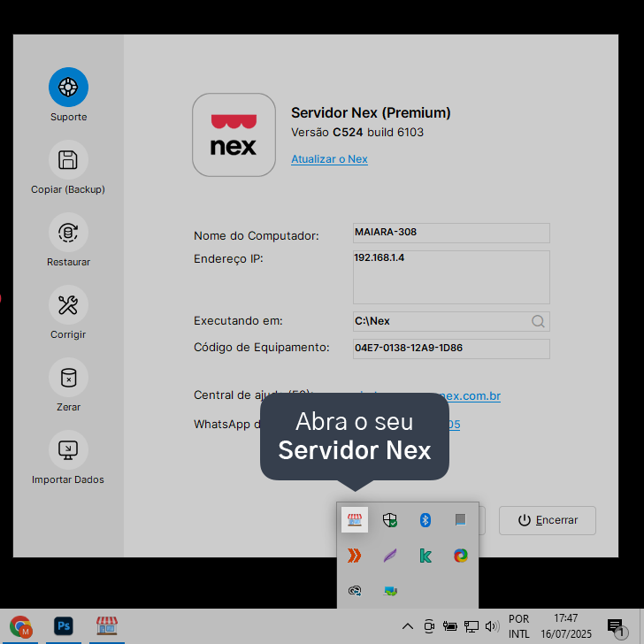
Task: Click the purple feather tray icon
Action: pos(390,556)
